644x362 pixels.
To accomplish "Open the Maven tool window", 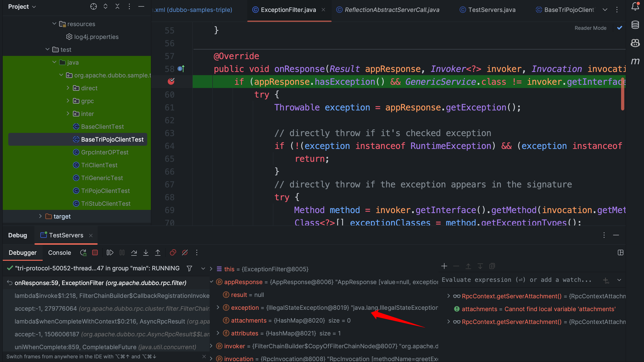I will (x=635, y=61).
